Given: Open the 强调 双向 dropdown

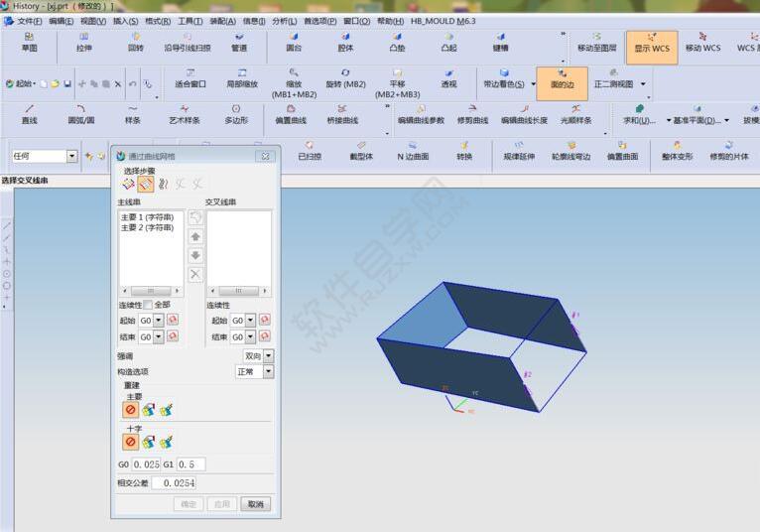Looking at the screenshot, I should pos(268,356).
